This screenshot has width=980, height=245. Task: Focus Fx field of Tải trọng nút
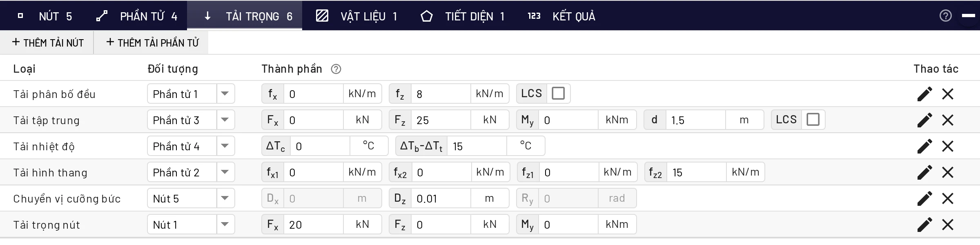313,225
